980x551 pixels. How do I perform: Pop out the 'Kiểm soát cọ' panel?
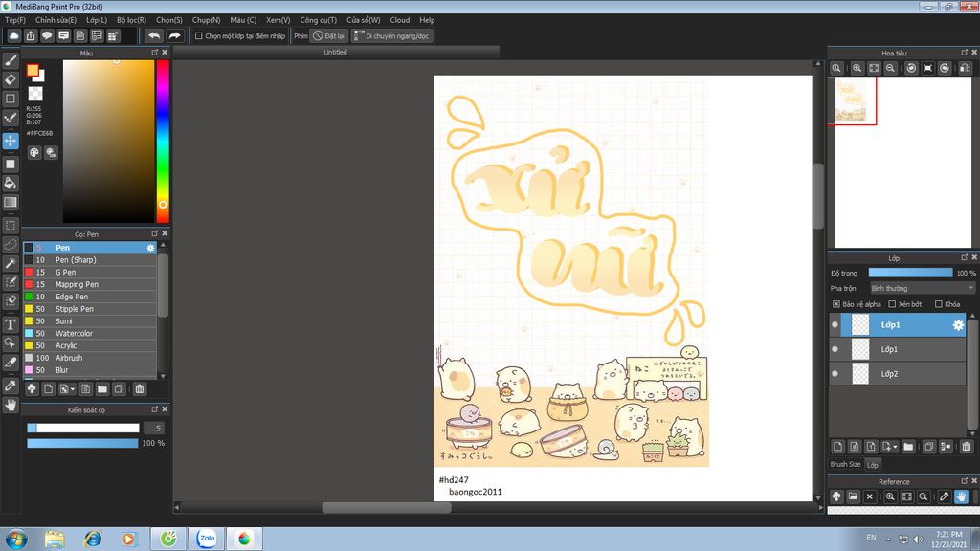(154, 409)
